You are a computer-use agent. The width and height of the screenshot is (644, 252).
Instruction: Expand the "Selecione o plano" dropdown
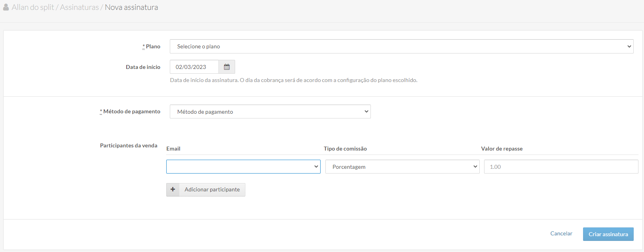(x=401, y=46)
